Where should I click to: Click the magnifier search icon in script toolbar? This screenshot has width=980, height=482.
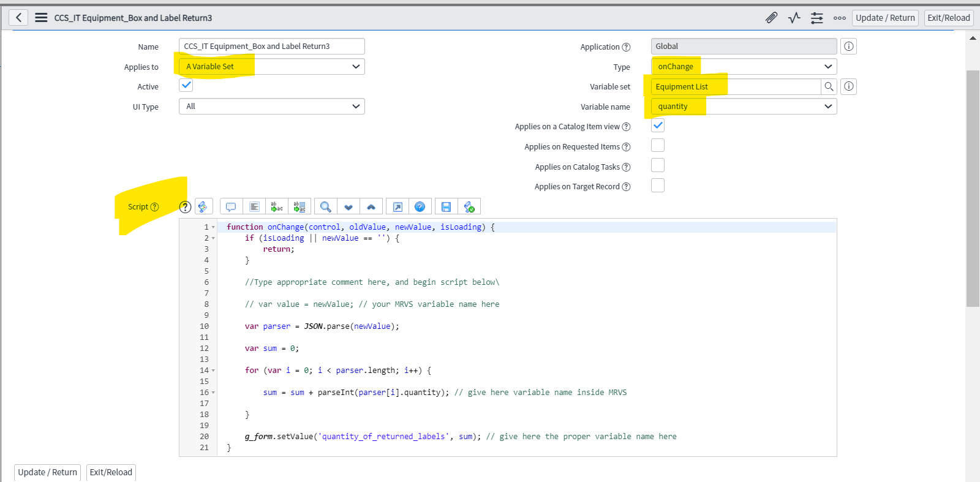click(326, 207)
